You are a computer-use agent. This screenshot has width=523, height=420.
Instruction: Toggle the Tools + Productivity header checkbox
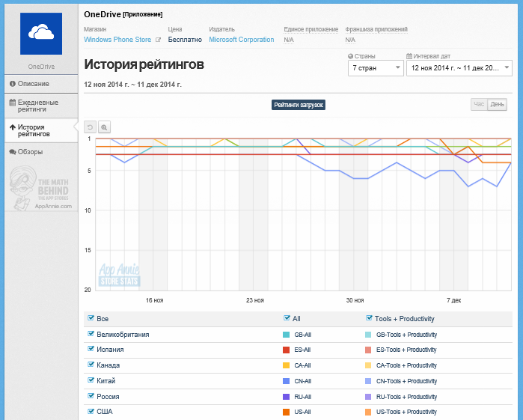pyautogui.click(x=369, y=318)
